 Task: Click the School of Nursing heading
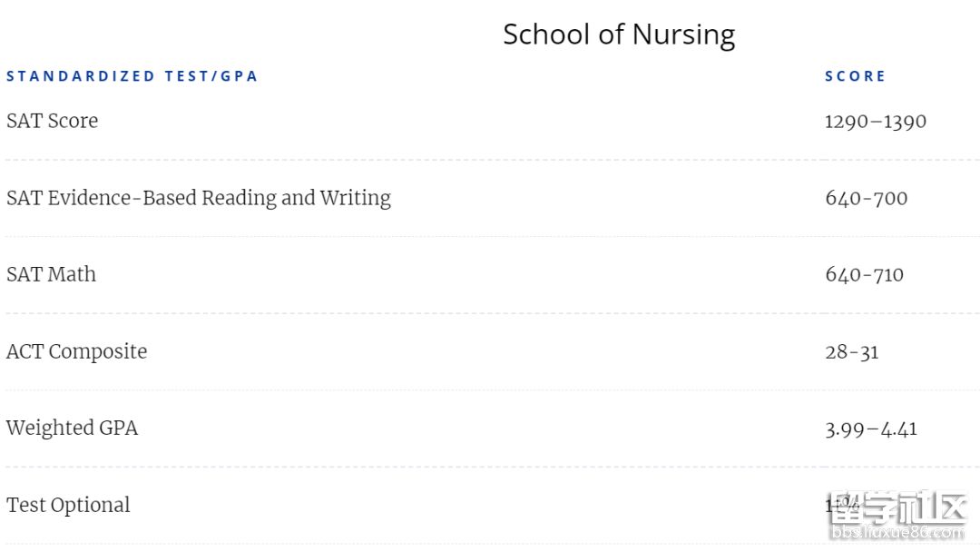point(619,35)
